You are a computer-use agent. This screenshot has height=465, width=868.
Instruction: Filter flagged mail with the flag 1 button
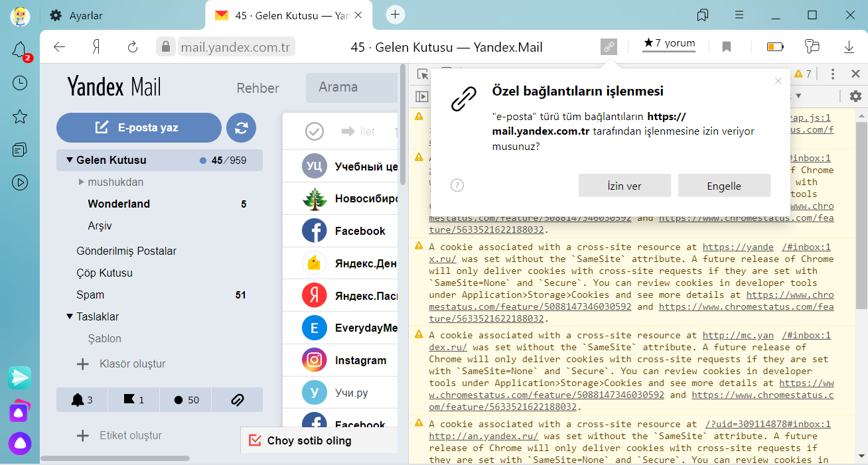click(134, 399)
